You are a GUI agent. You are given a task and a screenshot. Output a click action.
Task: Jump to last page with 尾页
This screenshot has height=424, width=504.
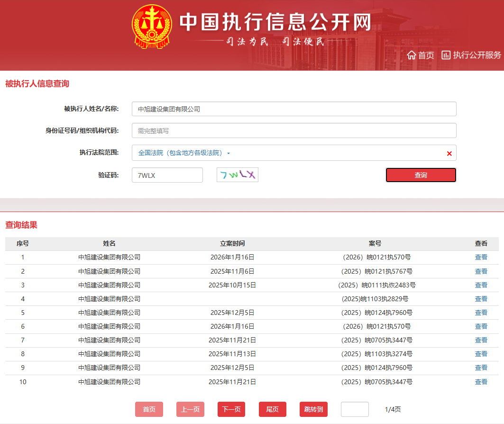click(x=273, y=409)
